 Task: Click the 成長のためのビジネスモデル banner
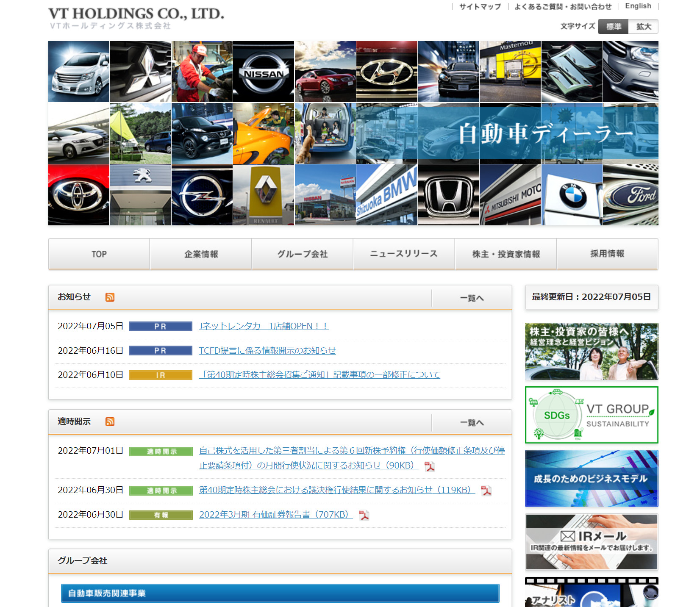point(592,479)
